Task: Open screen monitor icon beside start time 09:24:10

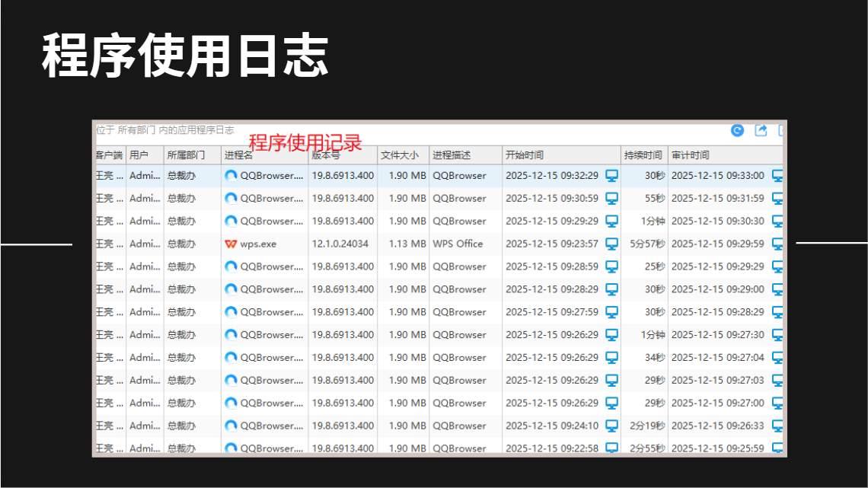Action: point(611,426)
